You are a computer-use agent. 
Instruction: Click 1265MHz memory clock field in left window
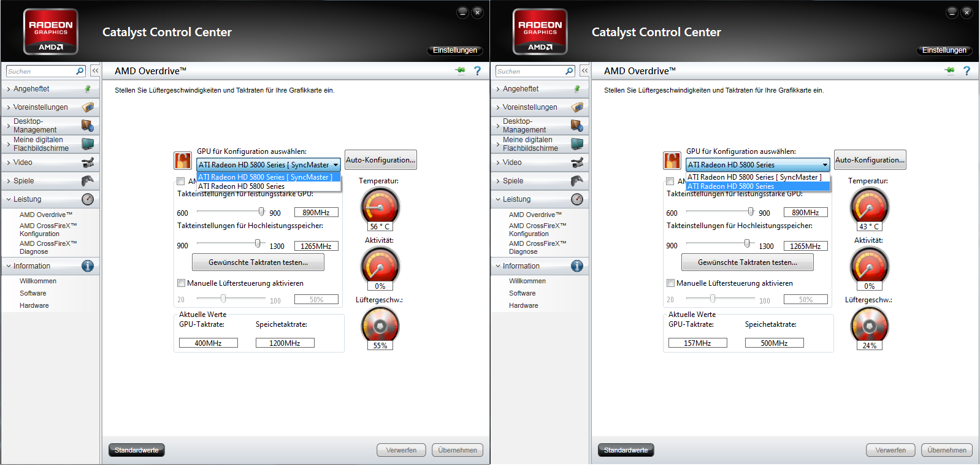(316, 246)
